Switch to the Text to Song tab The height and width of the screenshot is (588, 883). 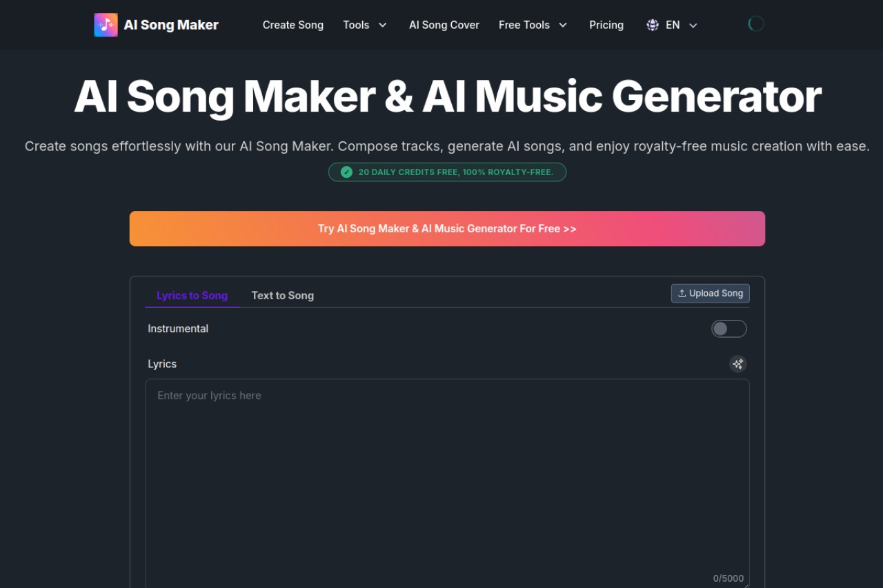pos(283,295)
